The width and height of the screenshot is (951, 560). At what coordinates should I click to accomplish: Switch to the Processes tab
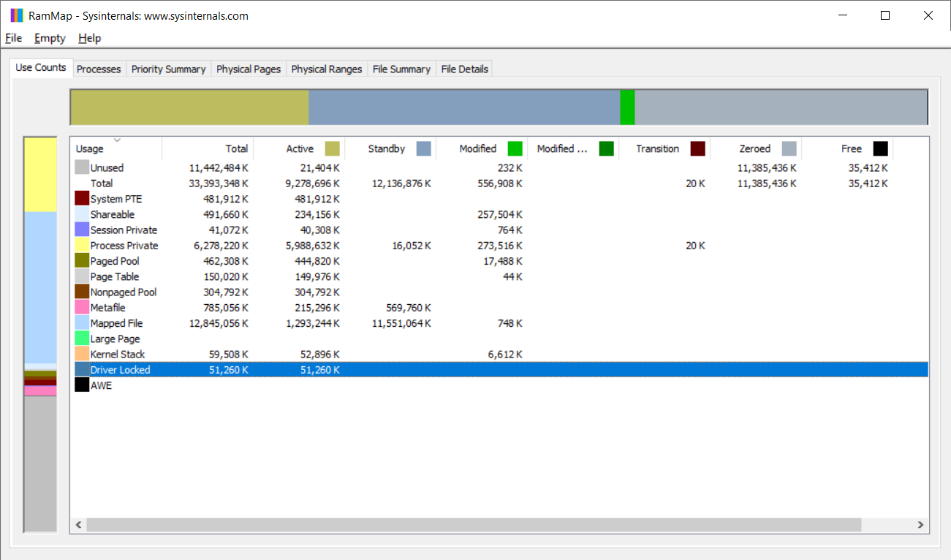[99, 69]
